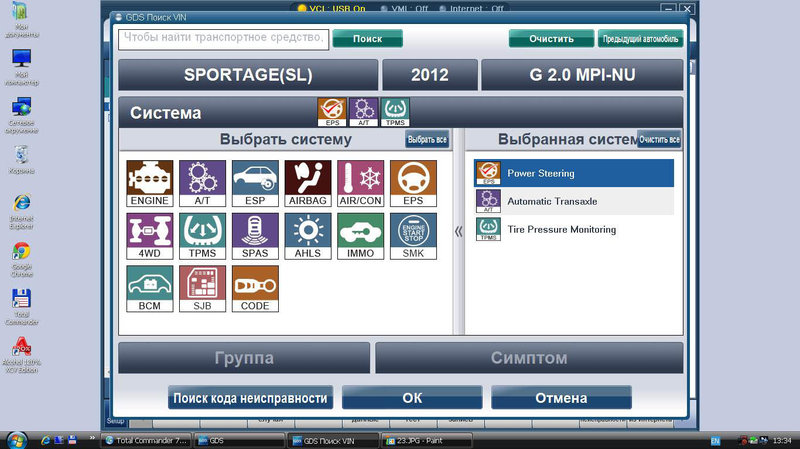The width and height of the screenshot is (800, 449).
Task: Pick the TPMS system icon in grid
Action: click(x=202, y=236)
